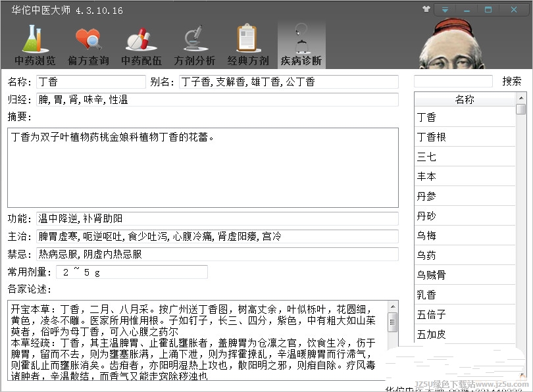533x392 pixels.
Task: Select 乳香 in the herb list
Action: coord(465,295)
